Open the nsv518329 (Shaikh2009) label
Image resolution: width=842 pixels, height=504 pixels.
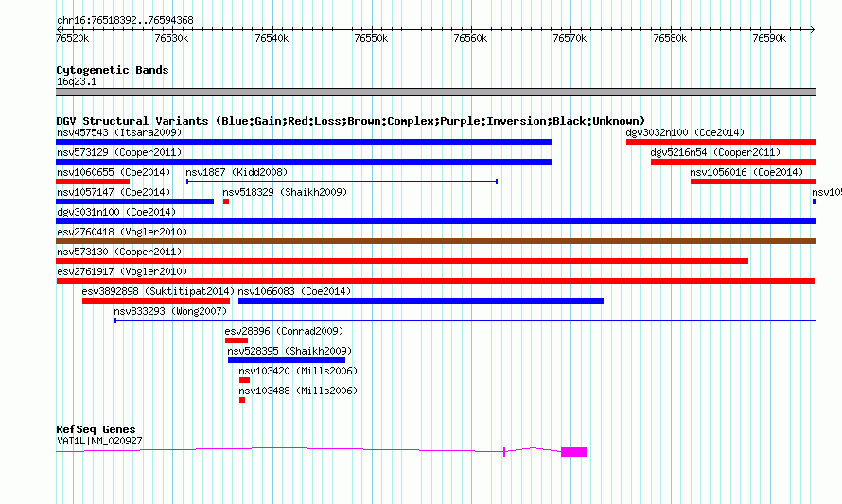tap(285, 192)
